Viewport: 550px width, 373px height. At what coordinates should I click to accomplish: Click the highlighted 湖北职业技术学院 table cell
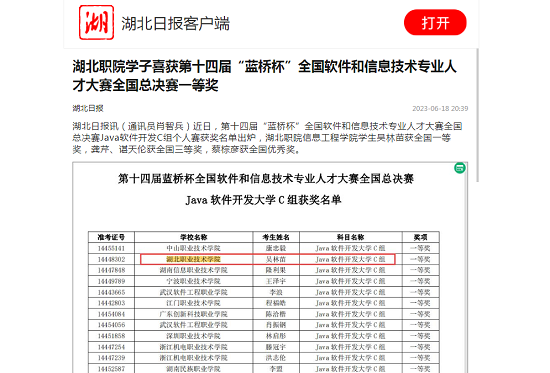(193, 259)
